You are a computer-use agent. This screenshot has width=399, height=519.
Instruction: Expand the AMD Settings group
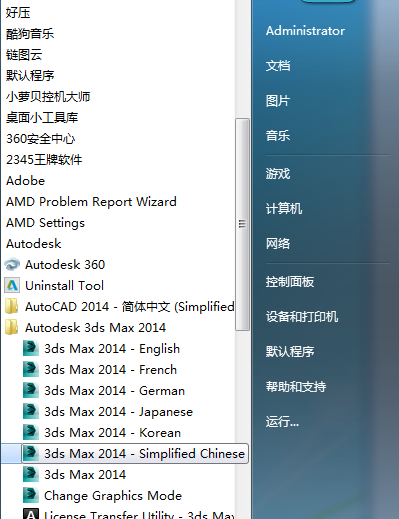[x=45, y=223]
